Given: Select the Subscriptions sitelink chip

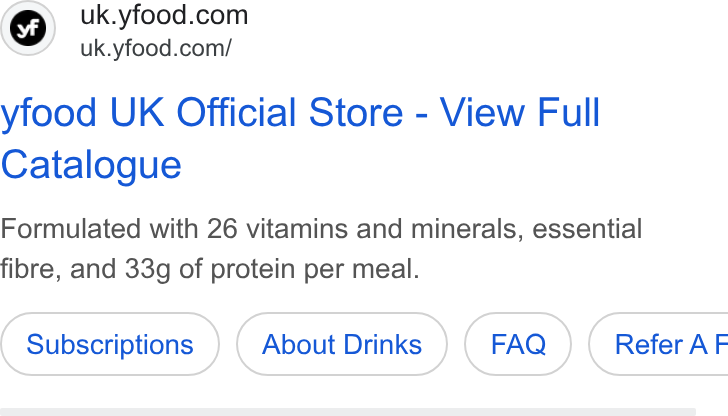Looking at the screenshot, I should (x=110, y=344).
